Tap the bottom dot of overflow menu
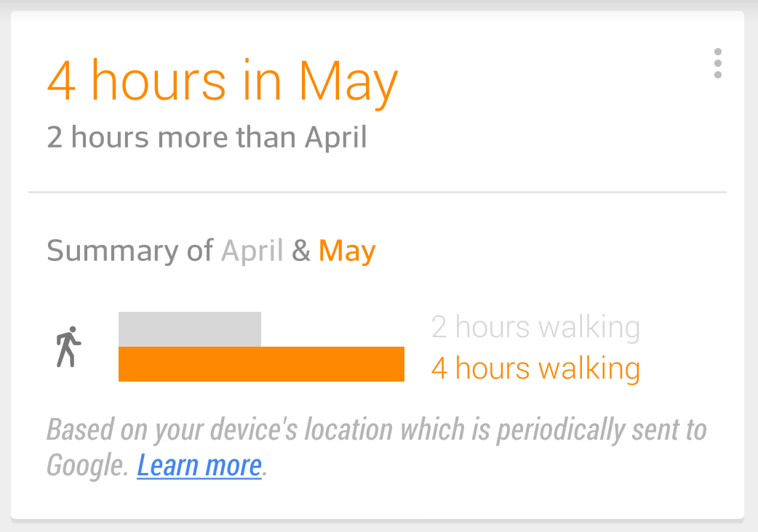The image size is (758, 532). pos(718,75)
